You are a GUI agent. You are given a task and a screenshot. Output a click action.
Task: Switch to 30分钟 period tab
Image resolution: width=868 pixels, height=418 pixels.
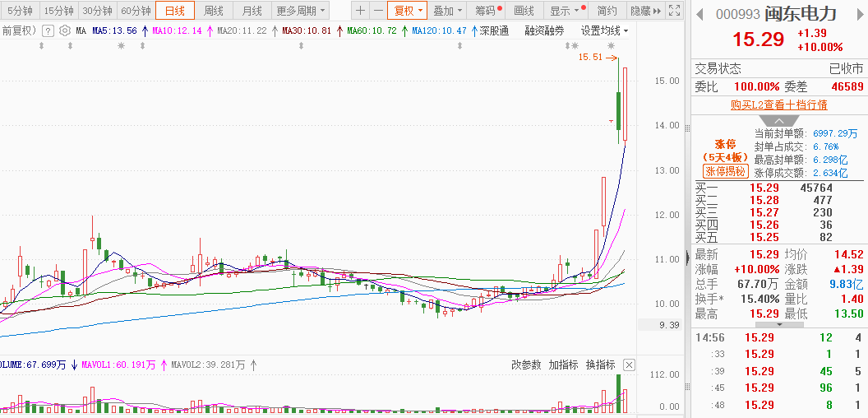[x=98, y=10]
